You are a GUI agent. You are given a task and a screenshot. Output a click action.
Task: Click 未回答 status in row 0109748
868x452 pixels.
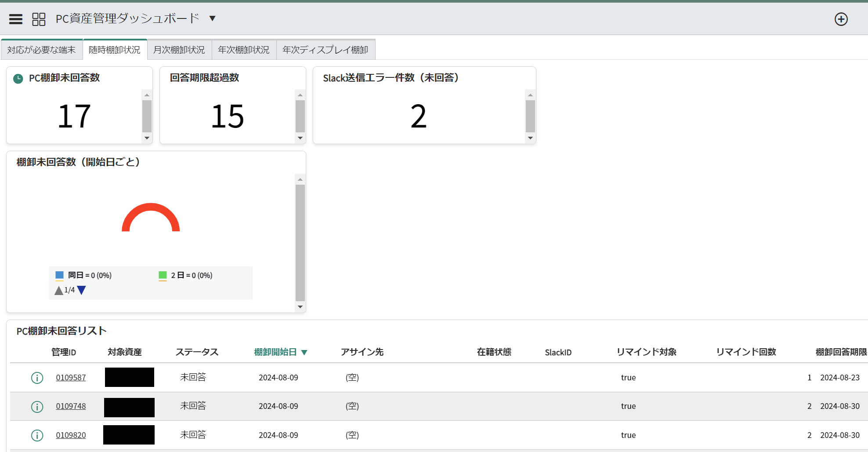tap(193, 406)
